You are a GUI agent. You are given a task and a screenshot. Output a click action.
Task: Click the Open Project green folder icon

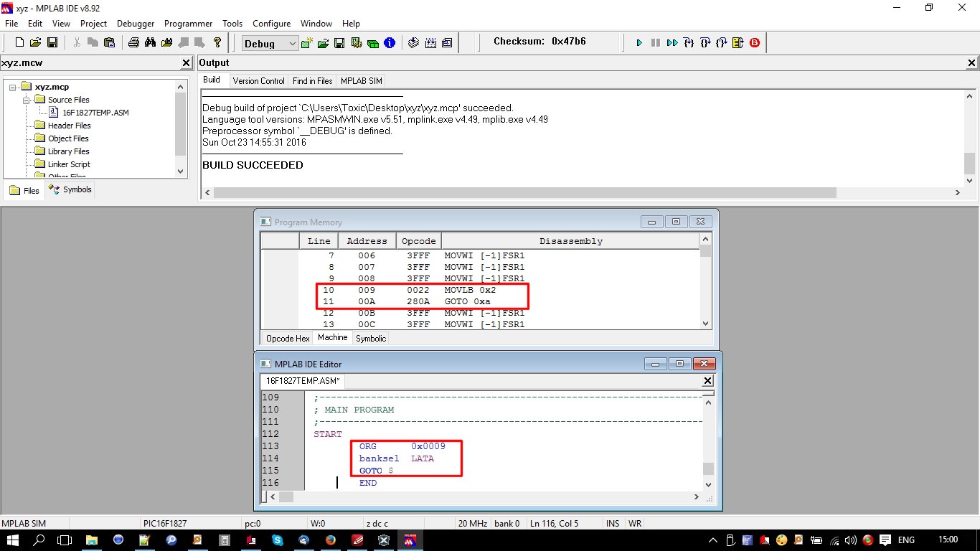coord(324,43)
